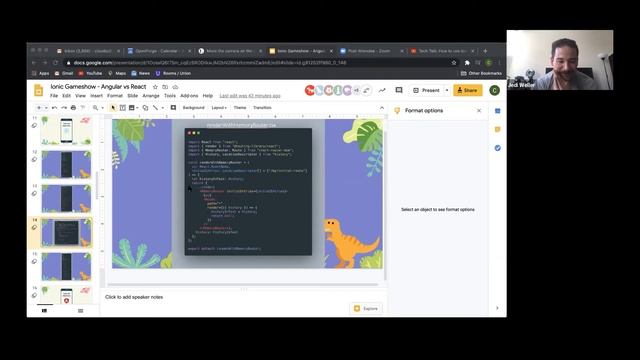Star the Ionic Gameshow presentation
Image resolution: width=640 pixels, height=360 pixels.
pyautogui.click(x=155, y=87)
